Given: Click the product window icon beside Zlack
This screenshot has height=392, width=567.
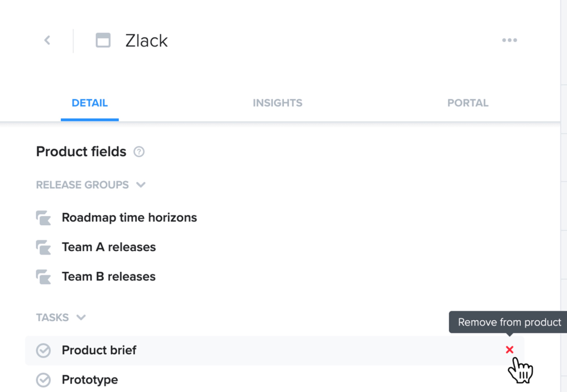Looking at the screenshot, I should (x=103, y=40).
